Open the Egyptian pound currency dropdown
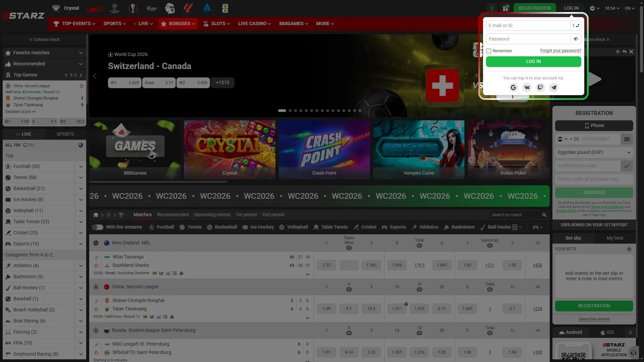 (594, 153)
